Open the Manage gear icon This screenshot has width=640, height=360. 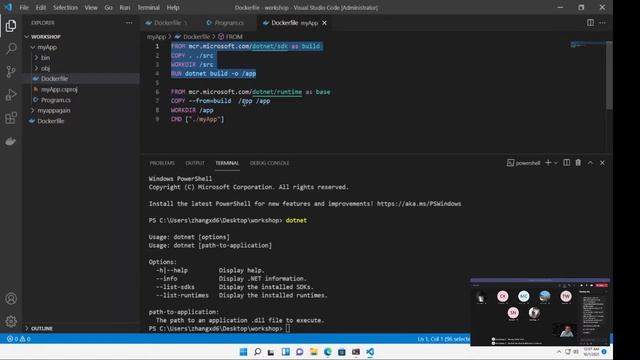click(11, 321)
